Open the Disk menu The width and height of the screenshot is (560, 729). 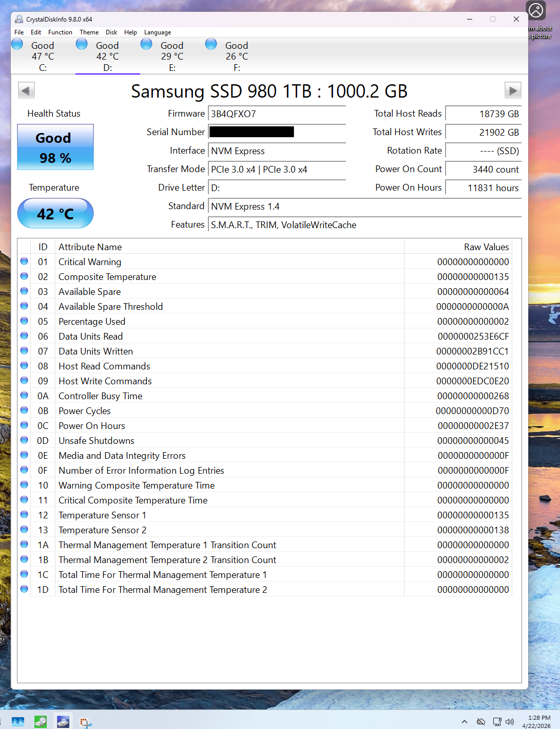[111, 32]
